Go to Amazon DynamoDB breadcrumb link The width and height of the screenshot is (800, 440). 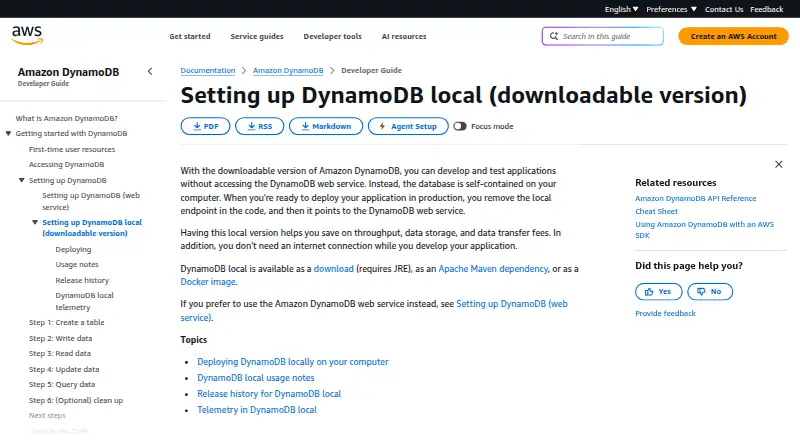coord(288,70)
